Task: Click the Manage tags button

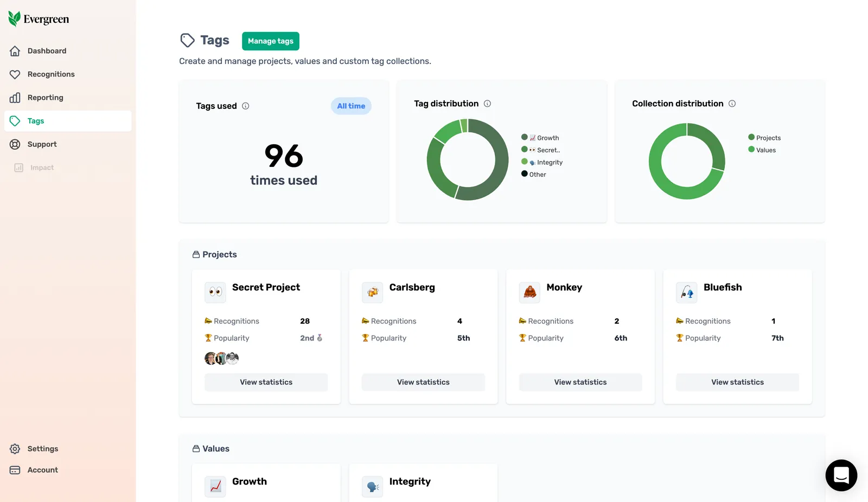Action: tap(271, 41)
